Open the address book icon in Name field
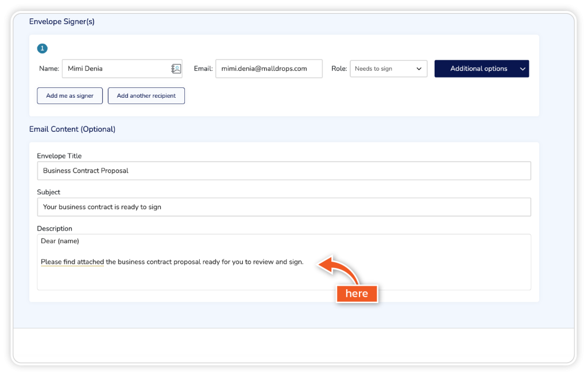588x376 pixels. coord(176,68)
